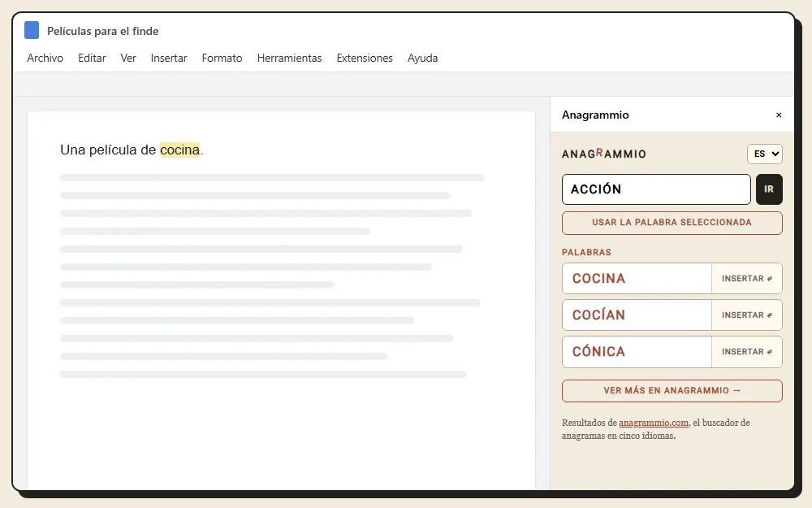
Task: Insert the word COCINA
Action: 747,278
